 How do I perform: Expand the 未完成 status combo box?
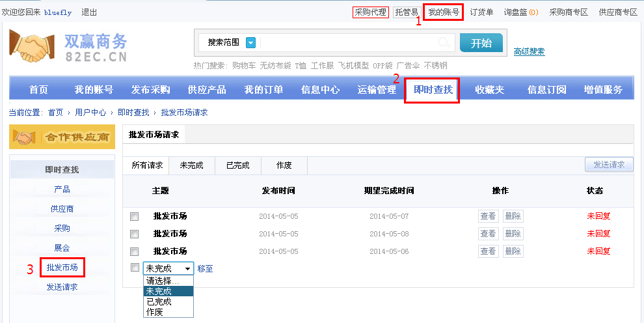coord(168,268)
